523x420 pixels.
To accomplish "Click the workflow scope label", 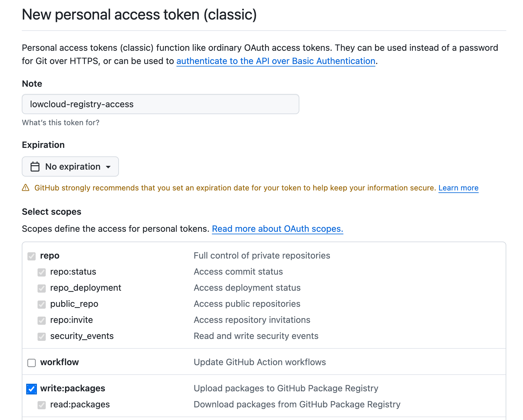I will coord(60,362).
